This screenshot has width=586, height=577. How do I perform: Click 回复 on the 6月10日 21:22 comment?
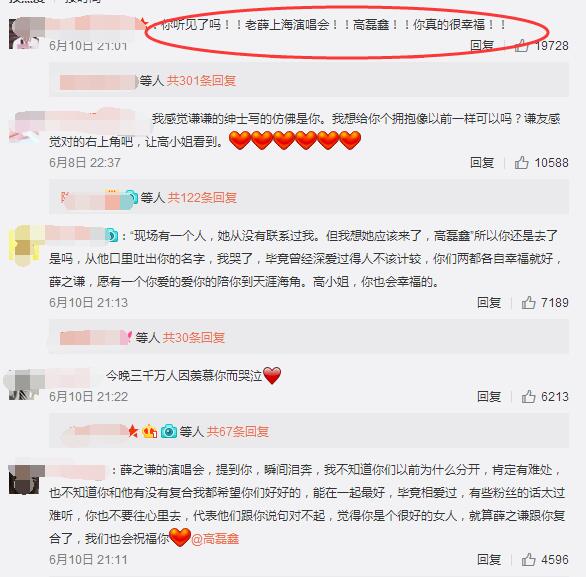coord(489,396)
